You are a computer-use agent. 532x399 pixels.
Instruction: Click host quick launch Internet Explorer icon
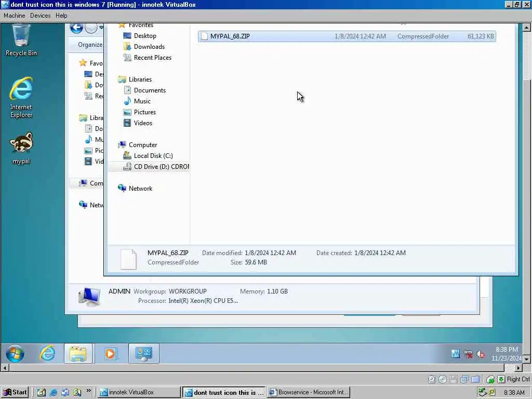54,393
